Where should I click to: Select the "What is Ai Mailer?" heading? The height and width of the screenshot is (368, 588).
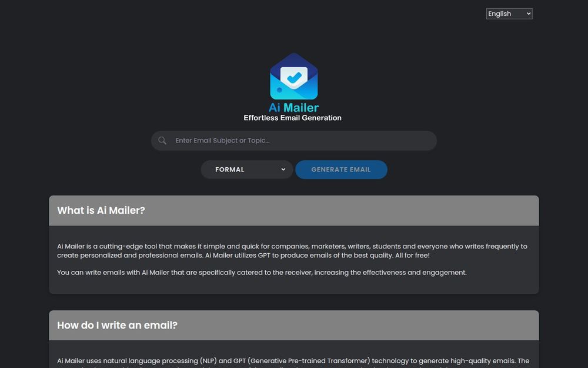coord(101,210)
